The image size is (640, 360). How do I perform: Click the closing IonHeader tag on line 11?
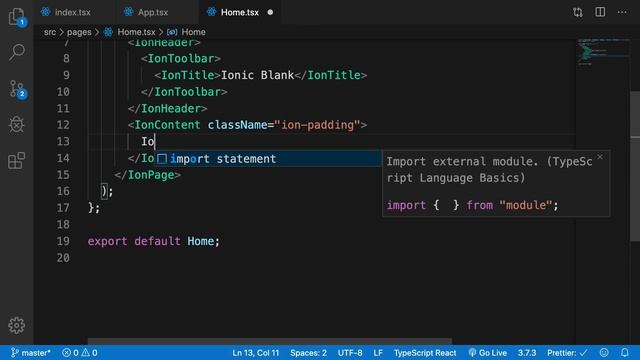pyautogui.click(x=167, y=109)
